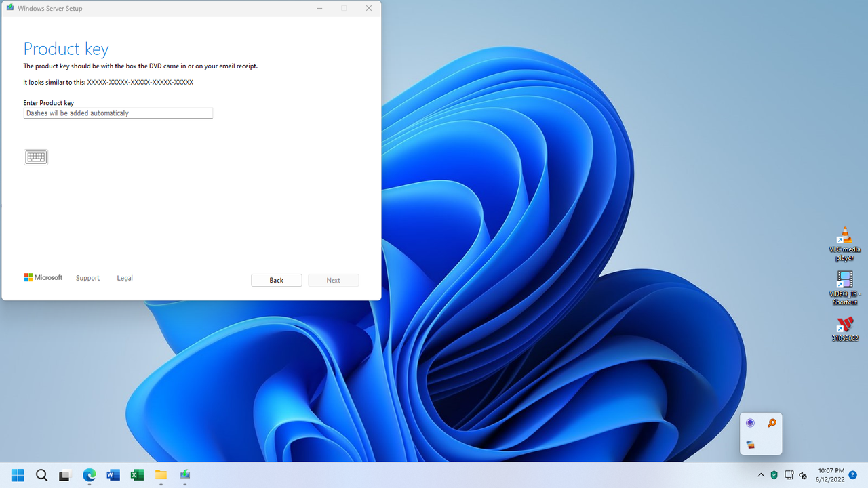Click the purple graduation-cap icon in the tray flyout
The image size is (868, 488).
pos(750,422)
